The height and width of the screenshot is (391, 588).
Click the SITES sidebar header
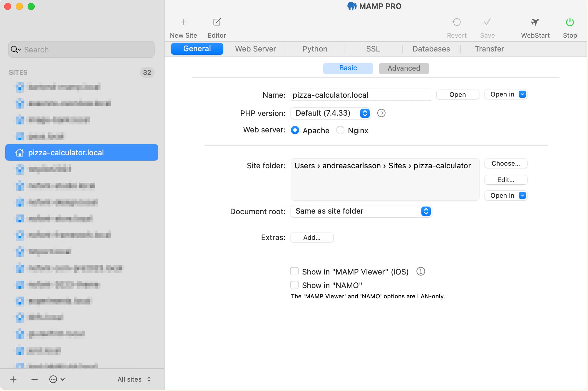[18, 72]
